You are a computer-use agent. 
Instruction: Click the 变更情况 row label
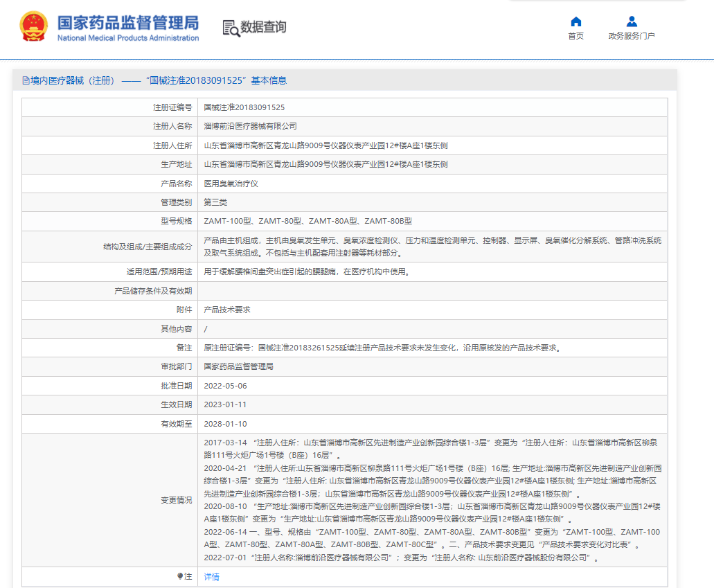176,500
